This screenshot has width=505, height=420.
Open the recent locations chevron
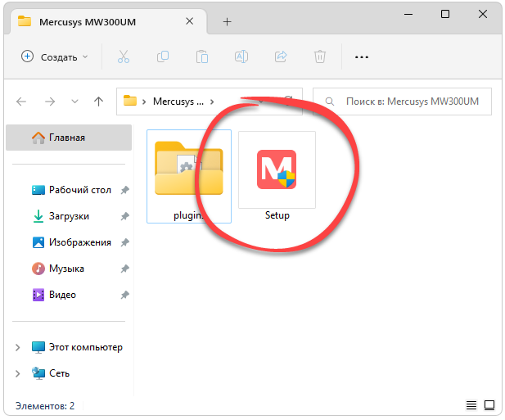[74, 102]
